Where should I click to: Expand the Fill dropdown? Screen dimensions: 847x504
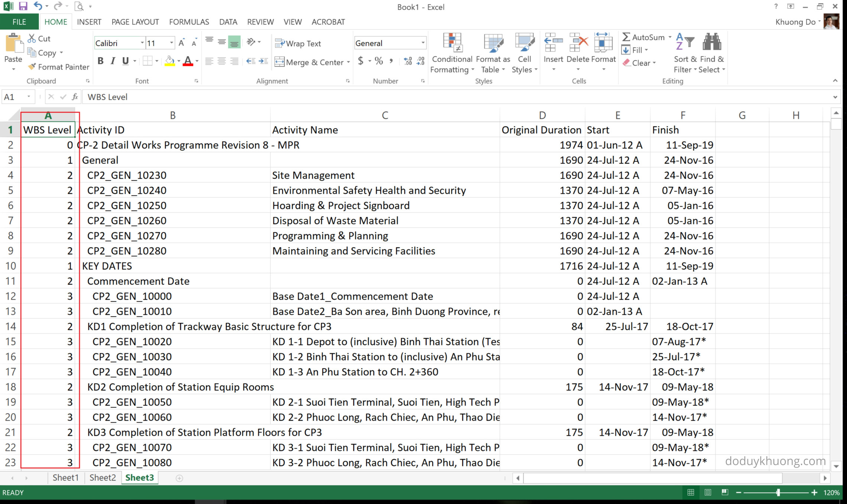pos(646,50)
